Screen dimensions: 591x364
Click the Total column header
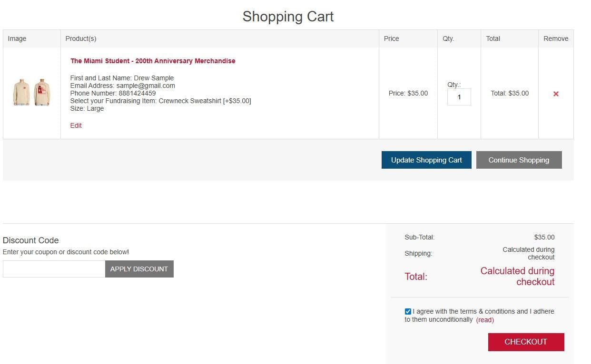coord(493,38)
